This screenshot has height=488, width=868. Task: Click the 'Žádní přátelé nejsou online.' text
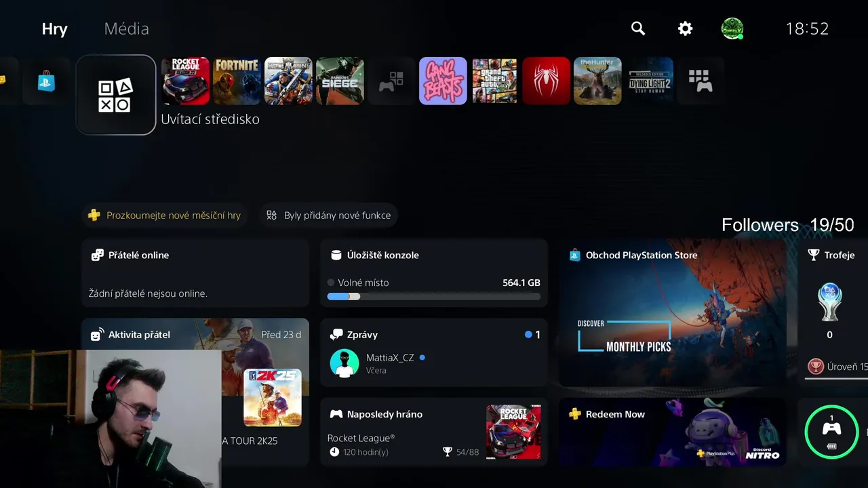pos(148,293)
